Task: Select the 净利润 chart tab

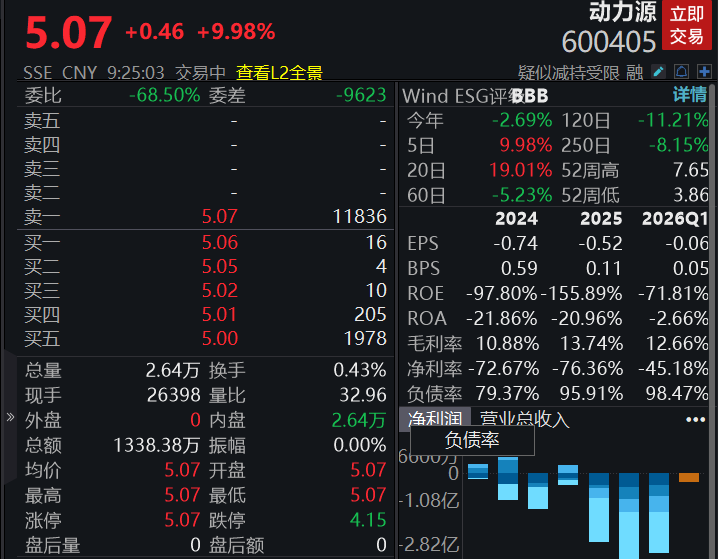Action: 435,419
